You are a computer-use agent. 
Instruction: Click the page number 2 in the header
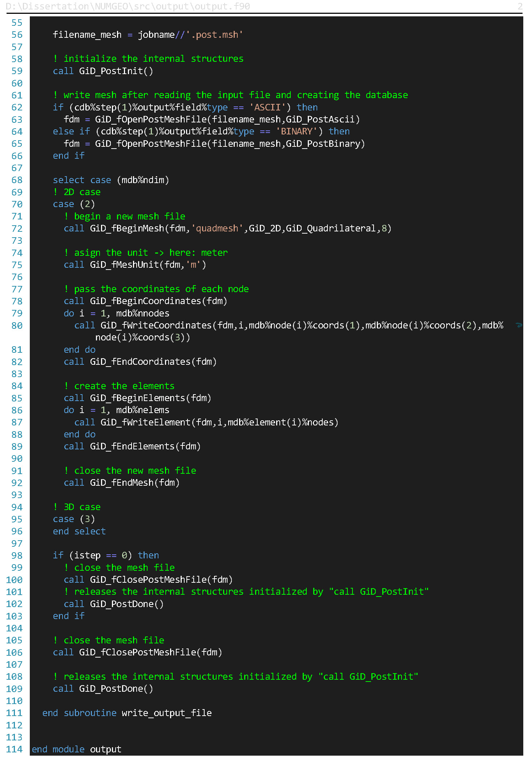520,6
